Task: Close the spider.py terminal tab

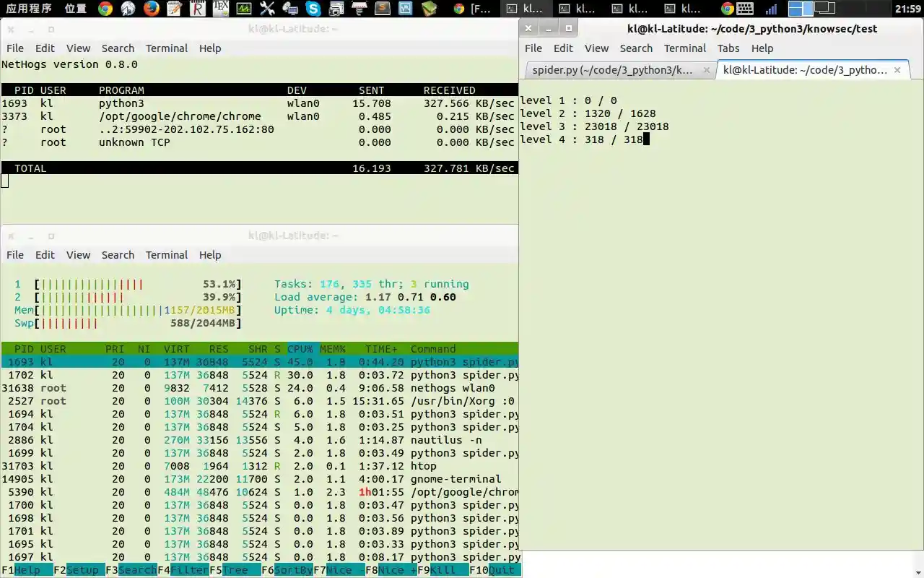Action: click(x=707, y=70)
